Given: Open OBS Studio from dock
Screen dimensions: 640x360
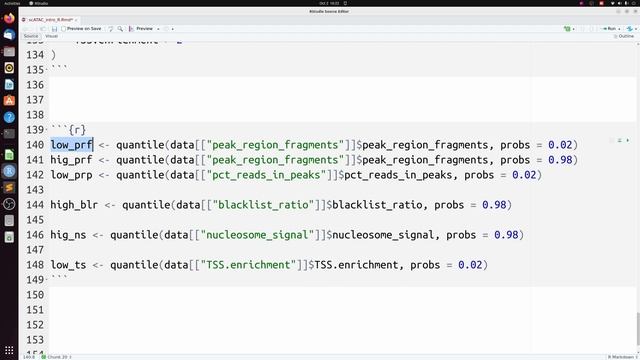Looking at the screenshot, I should 9,204.
